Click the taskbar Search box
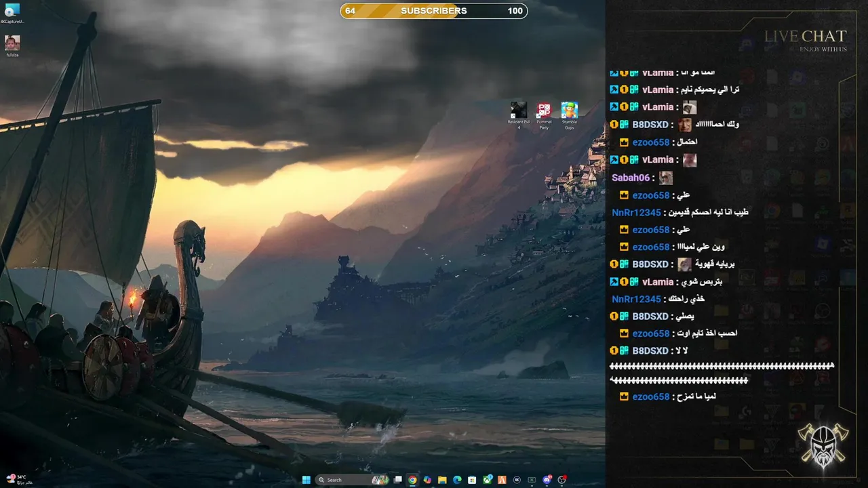Viewport: 868px width, 488px height. [352, 480]
